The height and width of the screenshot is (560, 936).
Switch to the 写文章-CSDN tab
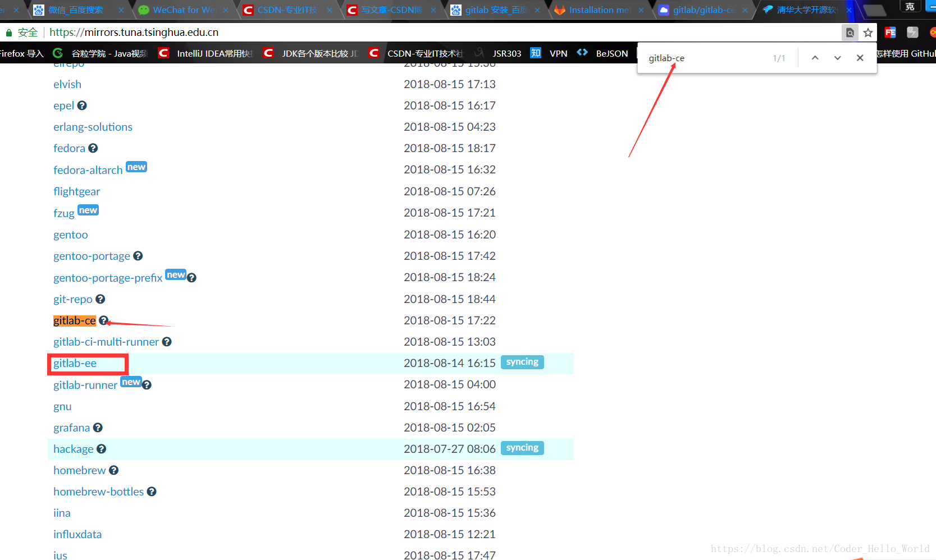[391, 10]
